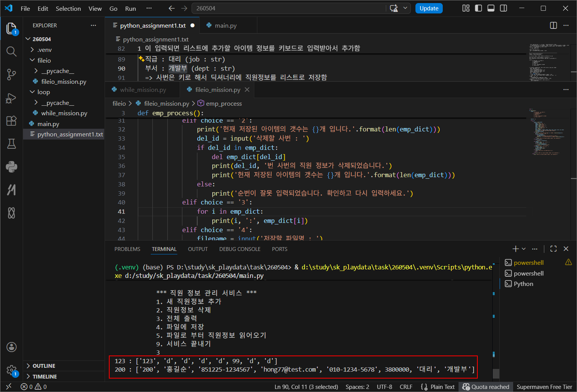This screenshot has height=392, width=577.
Task: Click warning icon beside first powershell terminal
Action: [x=568, y=262]
